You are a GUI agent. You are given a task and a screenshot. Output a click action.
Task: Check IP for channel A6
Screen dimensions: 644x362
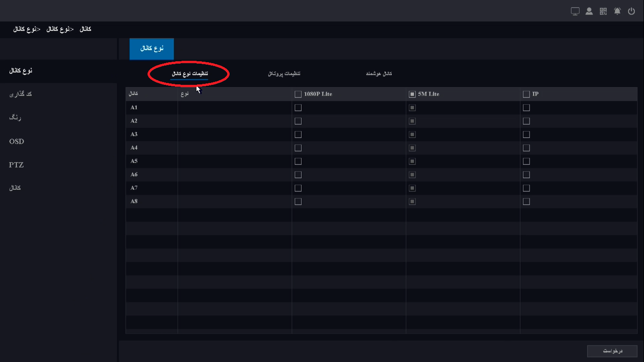pos(526,175)
